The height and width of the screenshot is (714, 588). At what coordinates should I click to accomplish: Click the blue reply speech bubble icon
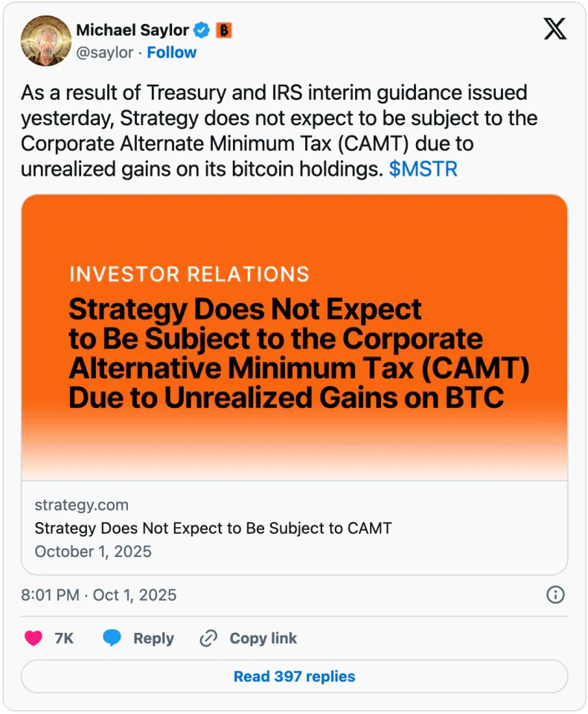pyautogui.click(x=112, y=638)
